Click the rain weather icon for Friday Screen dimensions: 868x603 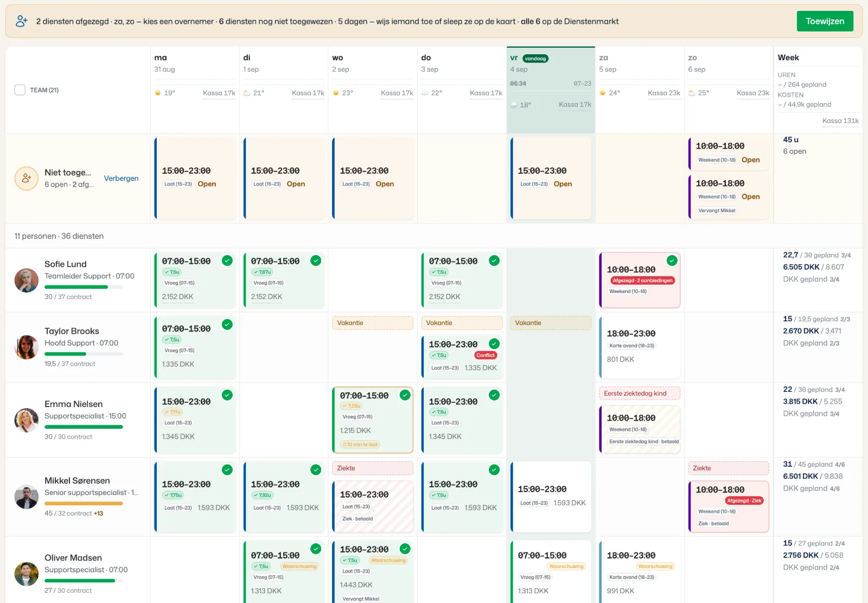(x=514, y=105)
